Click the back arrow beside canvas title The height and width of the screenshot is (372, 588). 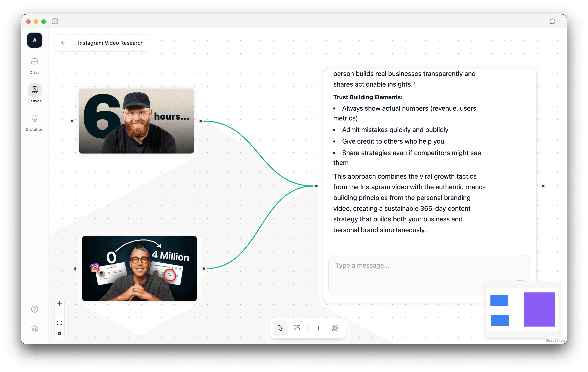tap(63, 43)
